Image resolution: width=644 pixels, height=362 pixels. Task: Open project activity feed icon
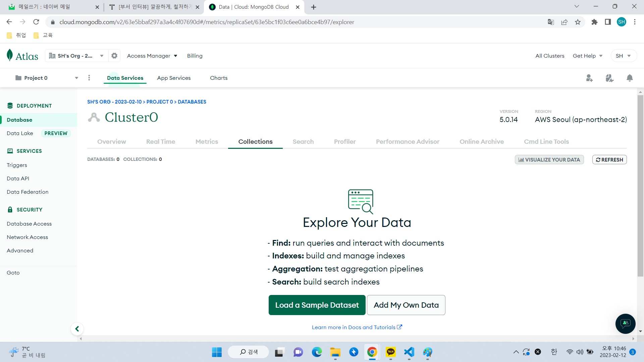609,78
